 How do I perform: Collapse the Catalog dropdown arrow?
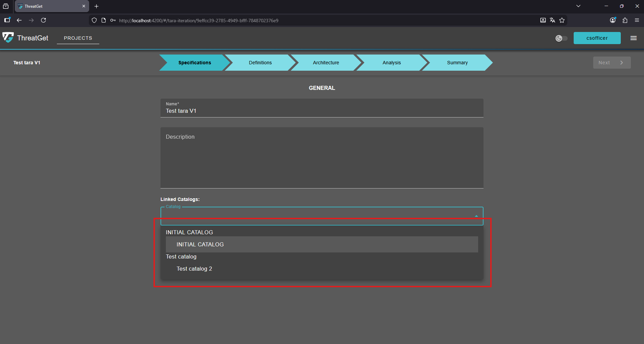[x=476, y=216]
